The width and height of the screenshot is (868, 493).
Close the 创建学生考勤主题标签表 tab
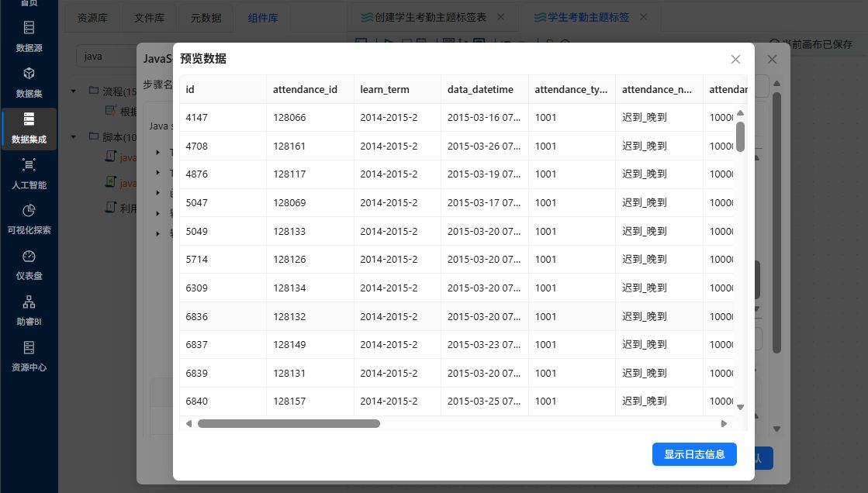(x=500, y=17)
